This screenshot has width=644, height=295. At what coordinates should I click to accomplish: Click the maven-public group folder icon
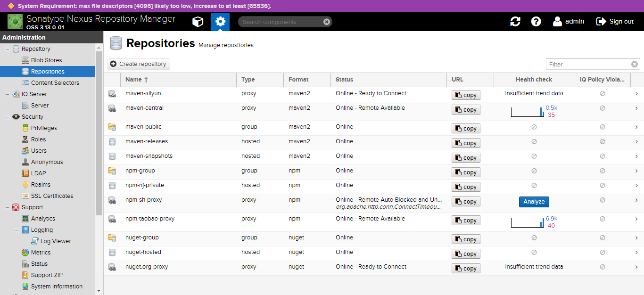click(x=112, y=127)
